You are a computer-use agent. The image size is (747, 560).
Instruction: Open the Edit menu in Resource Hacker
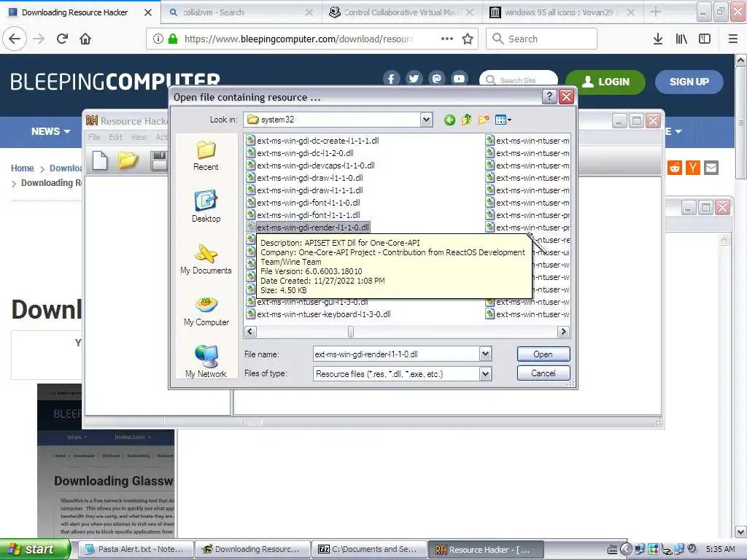pyautogui.click(x=115, y=137)
